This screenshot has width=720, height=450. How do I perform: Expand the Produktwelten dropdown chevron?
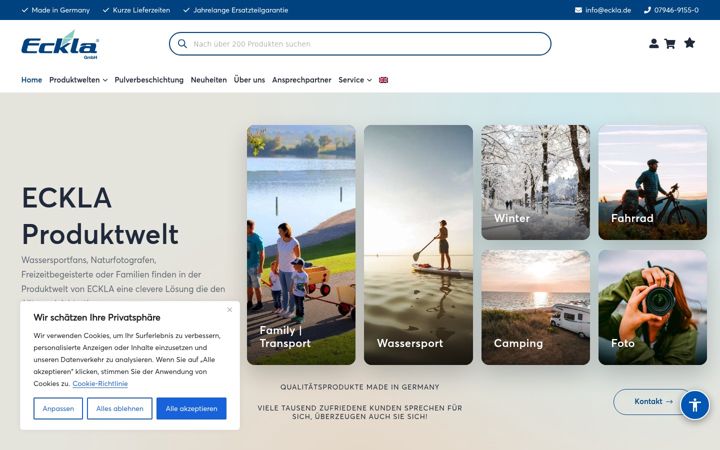(105, 80)
